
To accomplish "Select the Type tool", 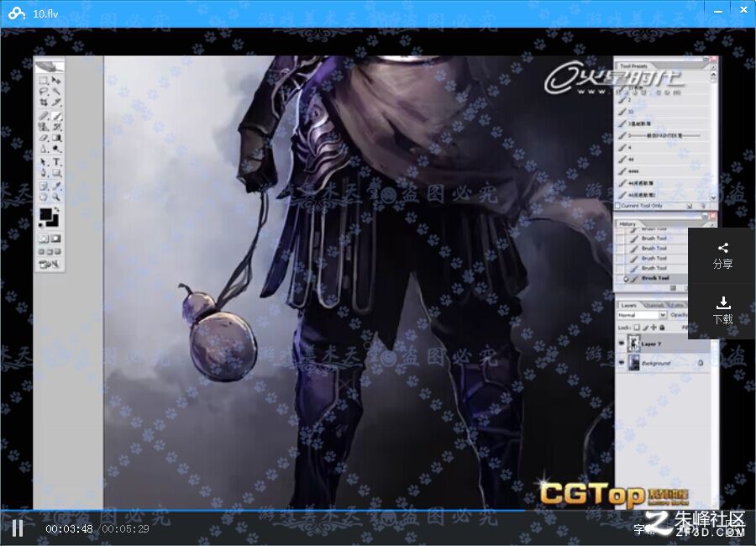I will click(56, 162).
